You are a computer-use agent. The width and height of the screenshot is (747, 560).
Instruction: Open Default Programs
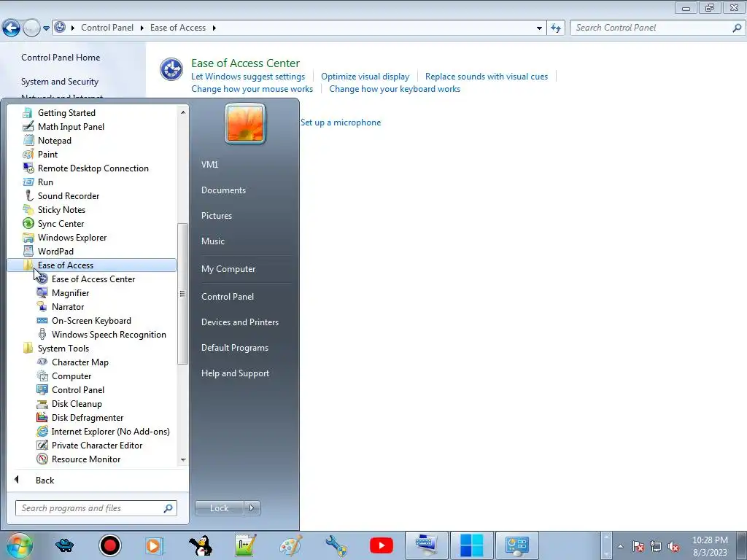[x=234, y=348]
